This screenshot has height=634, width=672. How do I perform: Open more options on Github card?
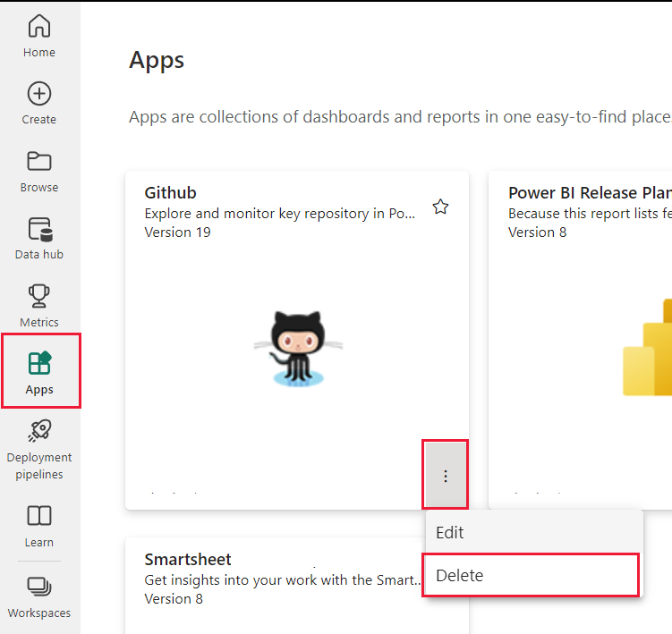(x=446, y=476)
